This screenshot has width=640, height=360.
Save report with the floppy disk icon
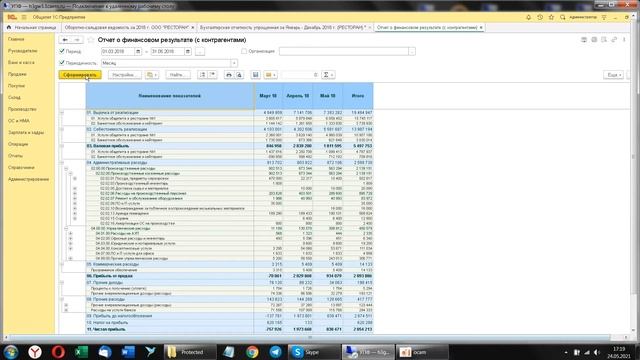(256, 75)
